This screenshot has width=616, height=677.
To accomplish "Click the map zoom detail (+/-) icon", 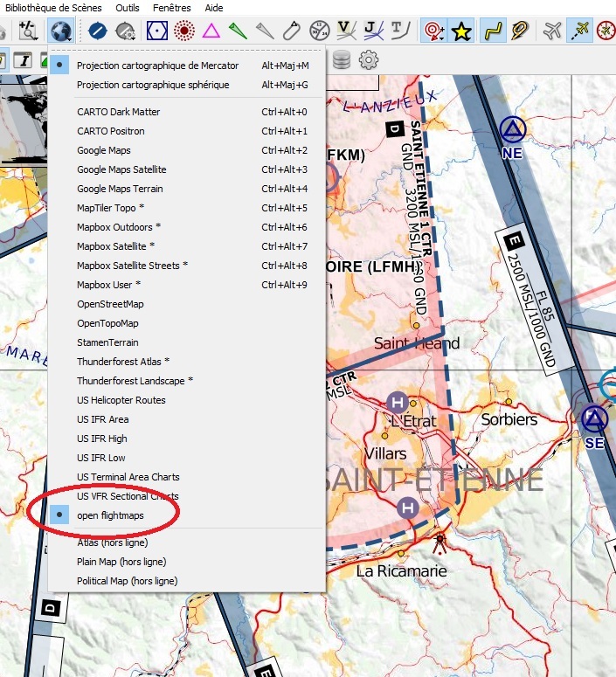I will 28,31.
